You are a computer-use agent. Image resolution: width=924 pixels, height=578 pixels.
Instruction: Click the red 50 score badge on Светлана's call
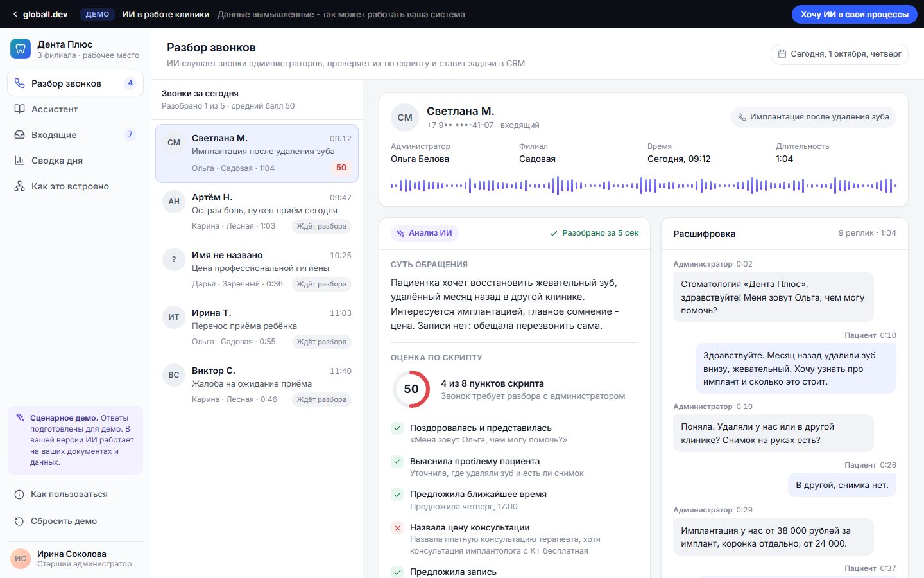click(x=341, y=168)
